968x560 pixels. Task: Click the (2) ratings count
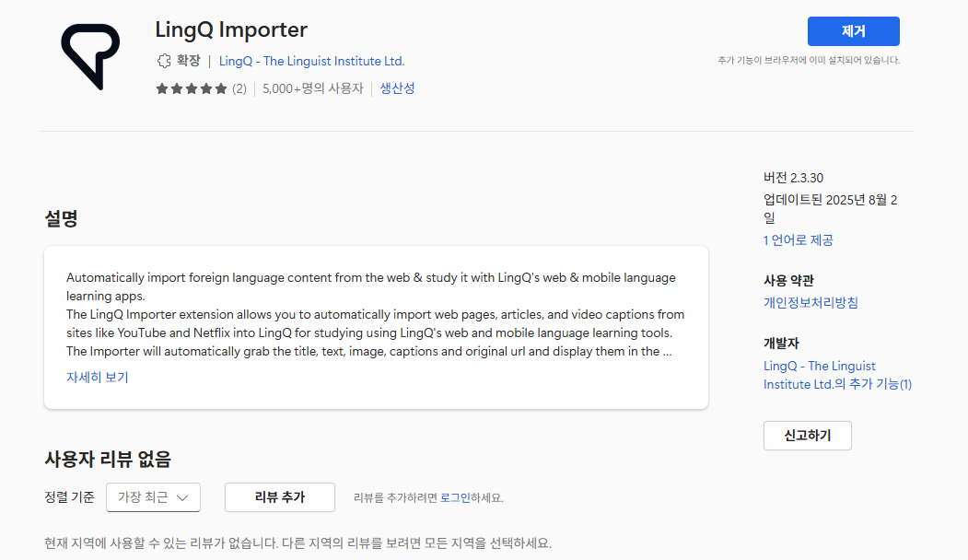tap(239, 89)
